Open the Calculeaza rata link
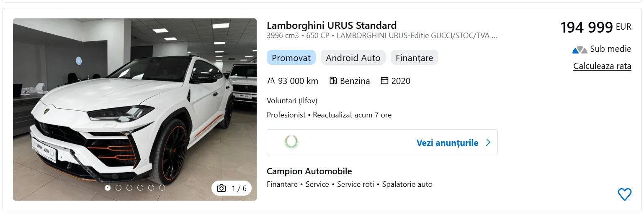The height and width of the screenshot is (214, 644). [602, 66]
